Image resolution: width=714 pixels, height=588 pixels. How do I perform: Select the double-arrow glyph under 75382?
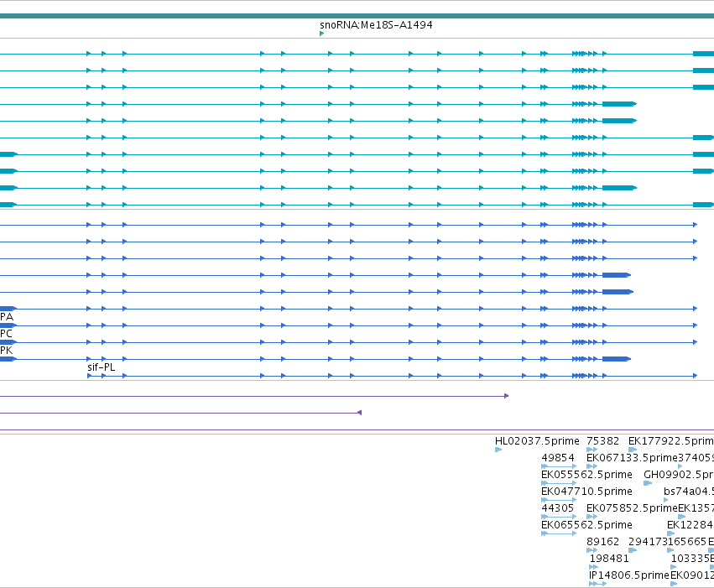[x=592, y=450]
